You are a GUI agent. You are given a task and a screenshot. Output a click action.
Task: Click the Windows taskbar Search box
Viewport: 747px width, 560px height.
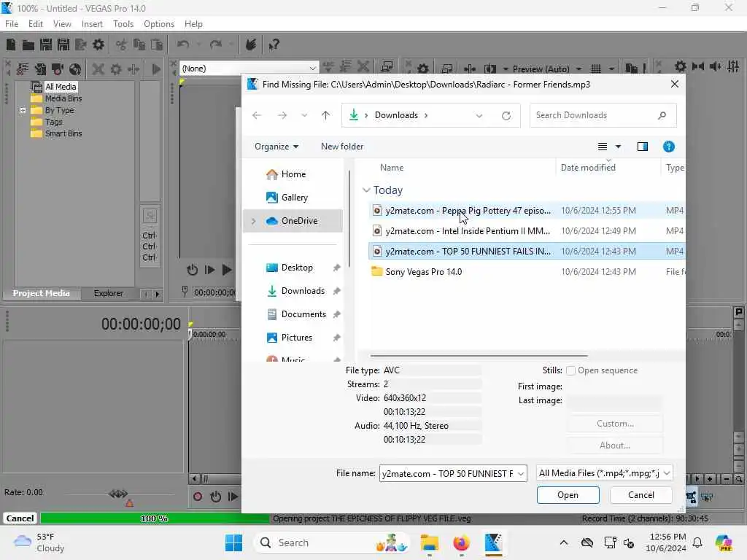point(333,542)
